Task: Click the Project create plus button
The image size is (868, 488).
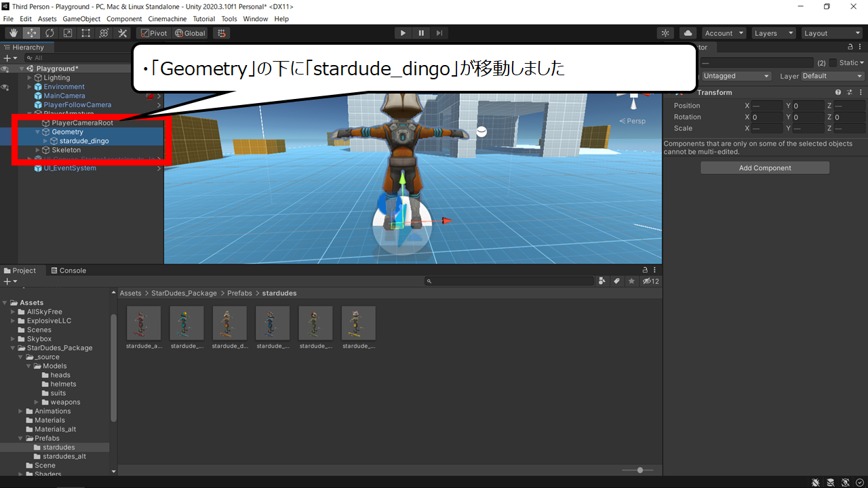Action: coord(9,281)
